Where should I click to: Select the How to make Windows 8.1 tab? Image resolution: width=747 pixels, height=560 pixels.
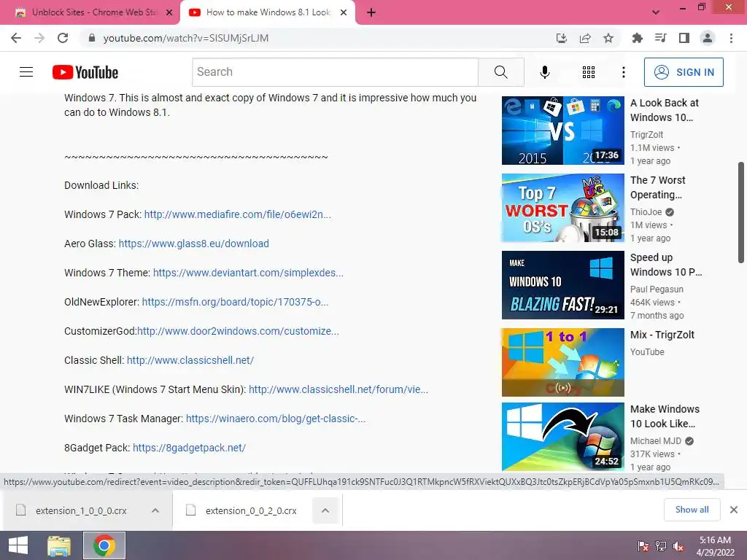pyautogui.click(x=268, y=12)
